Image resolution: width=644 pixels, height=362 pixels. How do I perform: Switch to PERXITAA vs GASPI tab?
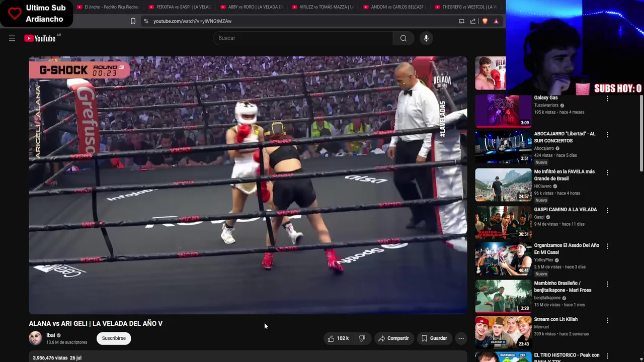pos(180,7)
